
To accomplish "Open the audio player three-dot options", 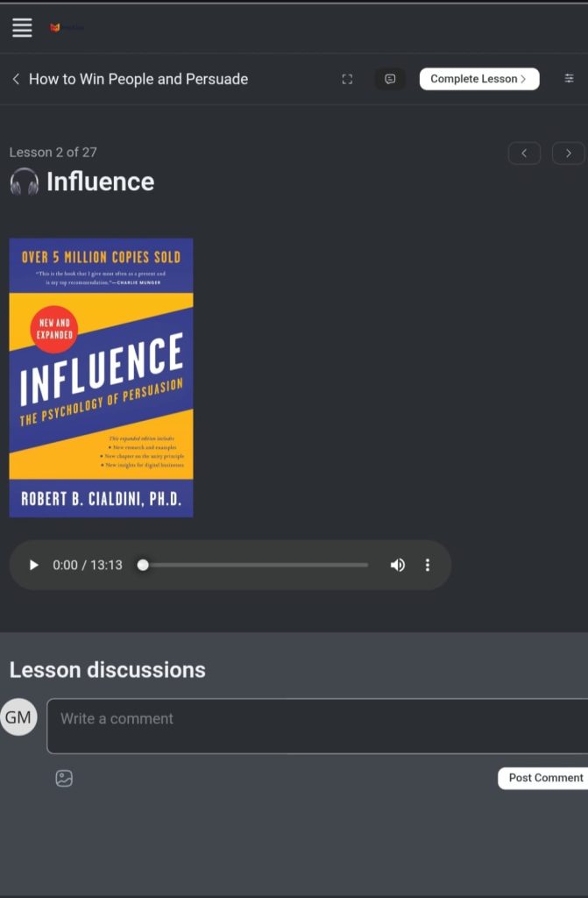I will tap(428, 565).
